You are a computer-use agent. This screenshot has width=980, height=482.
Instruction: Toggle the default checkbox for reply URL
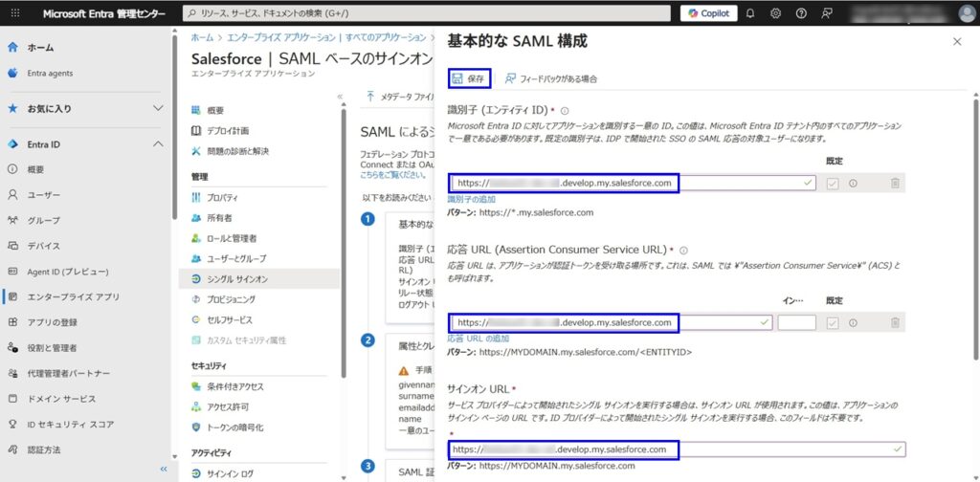pyautogui.click(x=832, y=323)
